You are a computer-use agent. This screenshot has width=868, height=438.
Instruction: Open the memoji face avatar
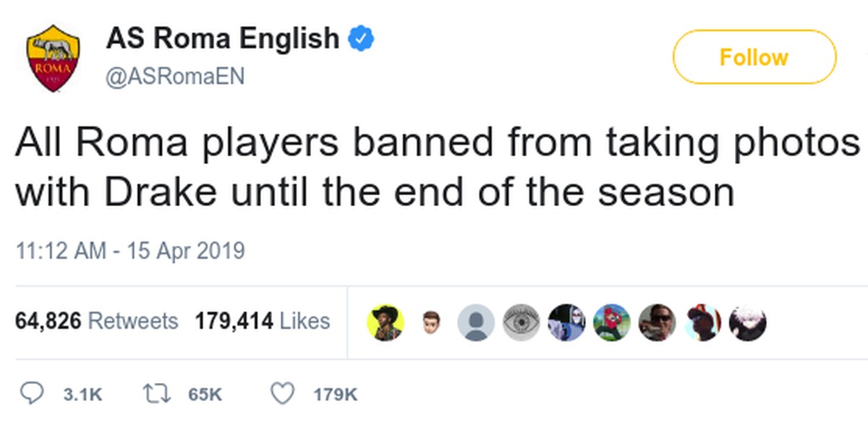click(x=431, y=322)
